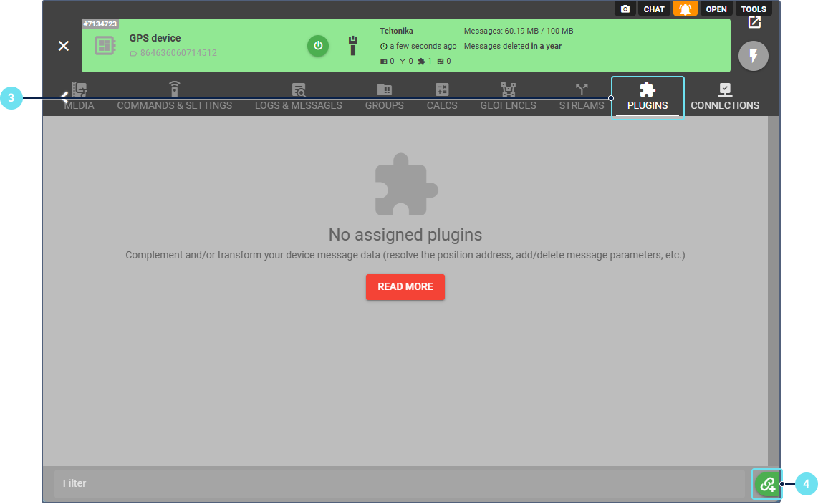Open the orange notifications bell
818x504 pixels.
pos(685,9)
